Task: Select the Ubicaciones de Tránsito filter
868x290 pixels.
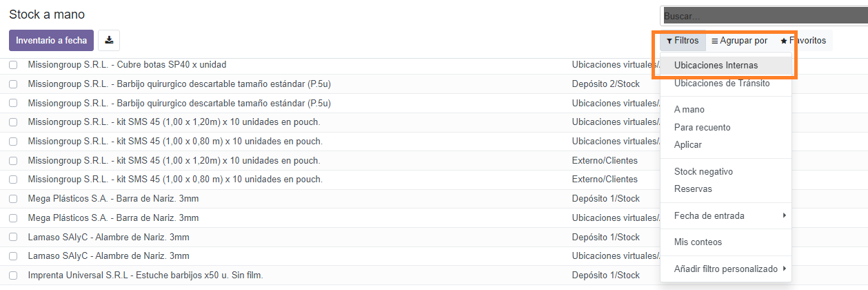Action: pos(722,84)
